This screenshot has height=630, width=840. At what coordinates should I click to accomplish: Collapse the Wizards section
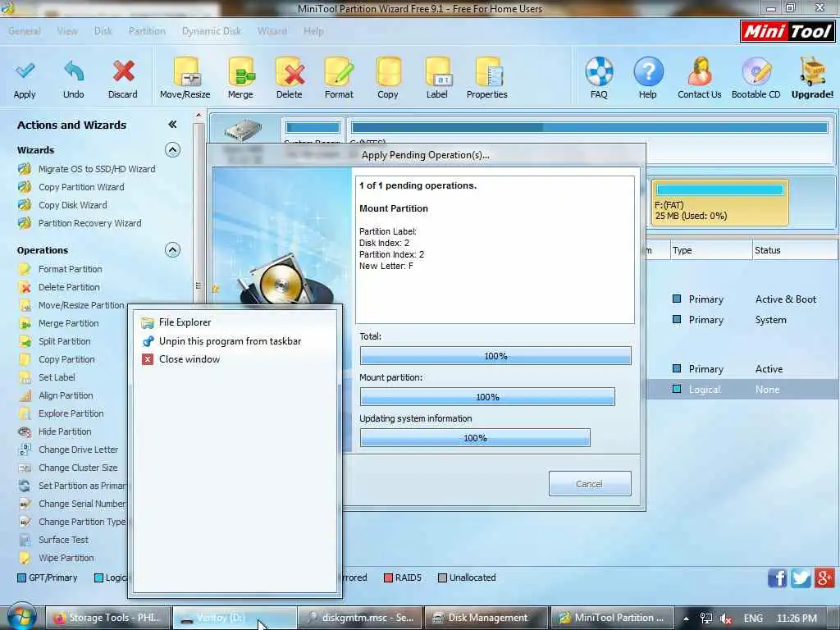[x=172, y=150]
